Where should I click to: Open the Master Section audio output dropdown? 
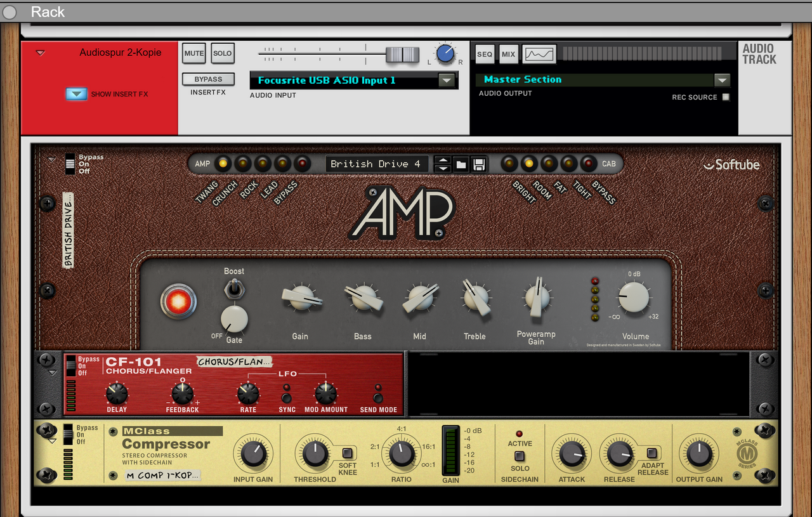click(721, 80)
